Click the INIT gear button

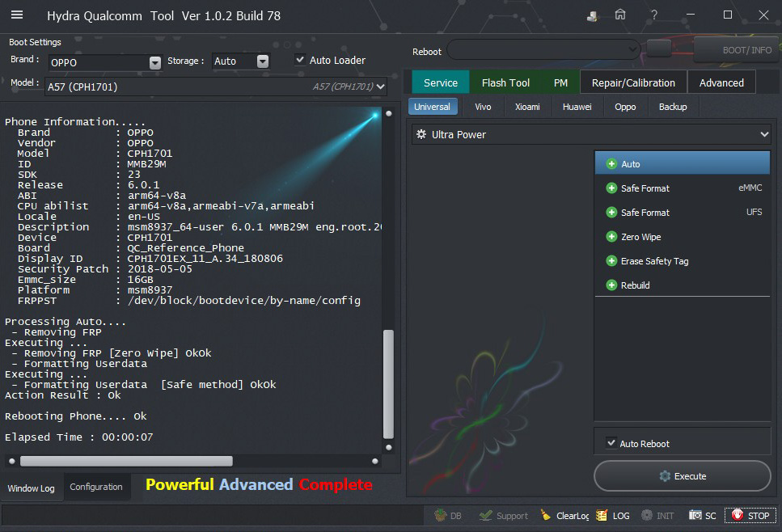pos(657,516)
